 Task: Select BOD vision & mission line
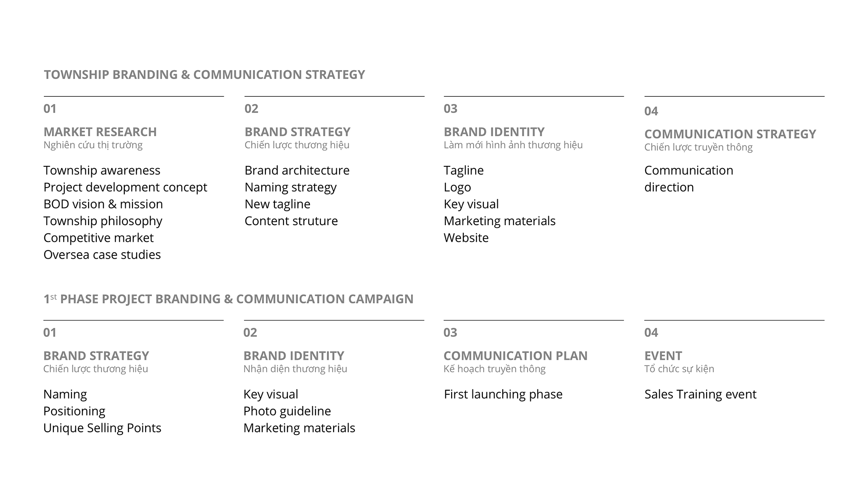coord(103,204)
